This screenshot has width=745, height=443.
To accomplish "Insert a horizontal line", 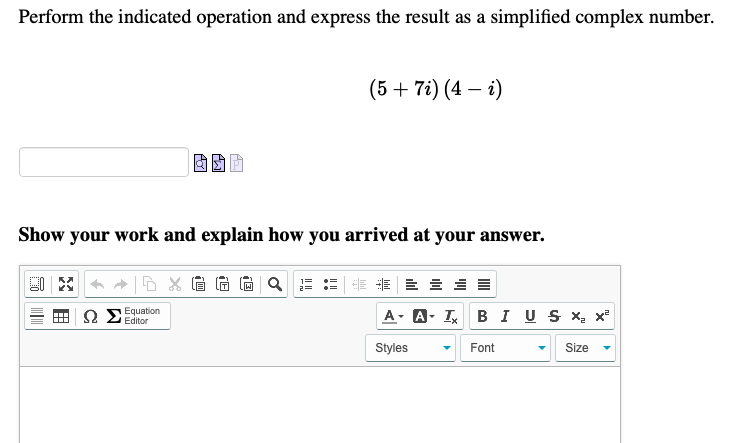I will pyautogui.click(x=37, y=316).
